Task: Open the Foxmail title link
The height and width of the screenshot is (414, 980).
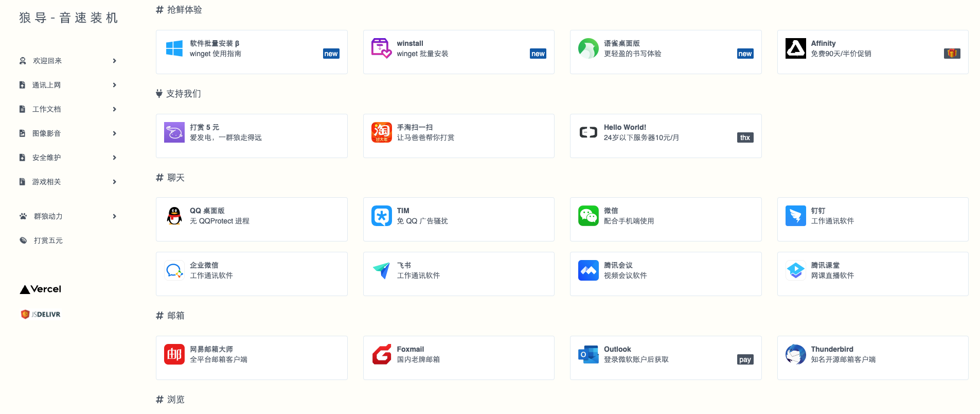Action: pos(410,349)
